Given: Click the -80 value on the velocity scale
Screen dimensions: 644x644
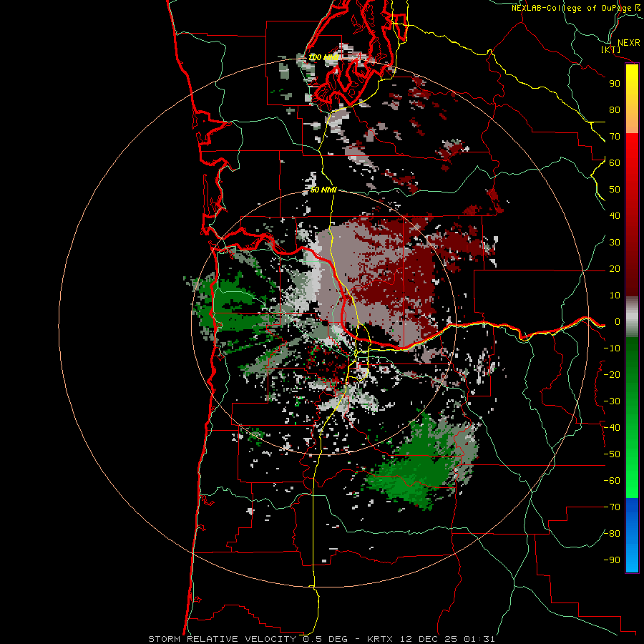Looking at the screenshot, I should (612, 534).
